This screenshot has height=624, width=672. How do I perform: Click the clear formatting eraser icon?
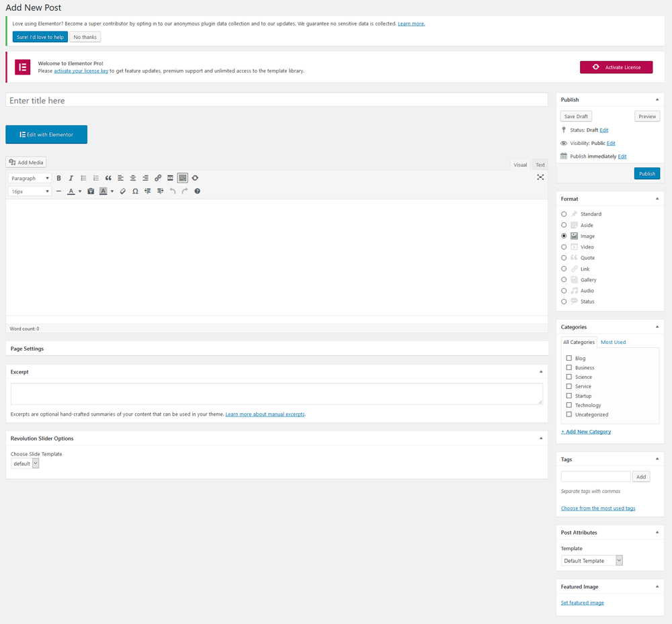[x=122, y=191]
